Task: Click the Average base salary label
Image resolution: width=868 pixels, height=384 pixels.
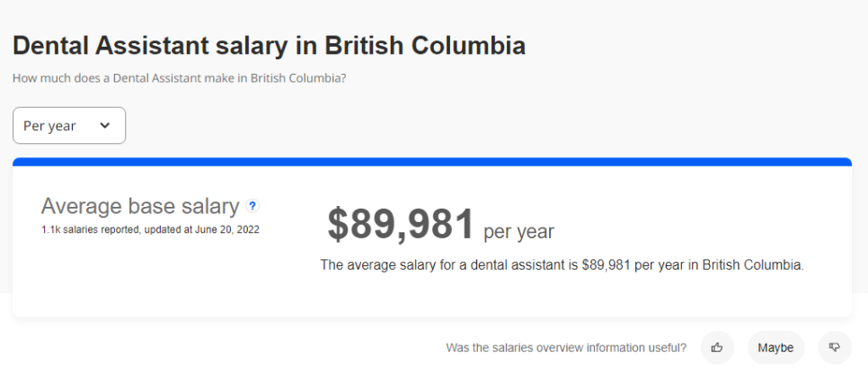Action: 140,207
